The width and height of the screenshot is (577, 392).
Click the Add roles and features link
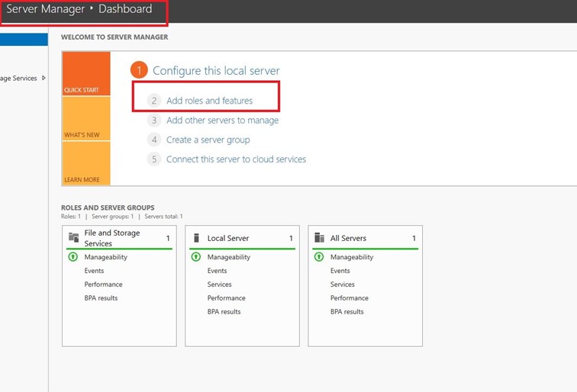pos(209,101)
